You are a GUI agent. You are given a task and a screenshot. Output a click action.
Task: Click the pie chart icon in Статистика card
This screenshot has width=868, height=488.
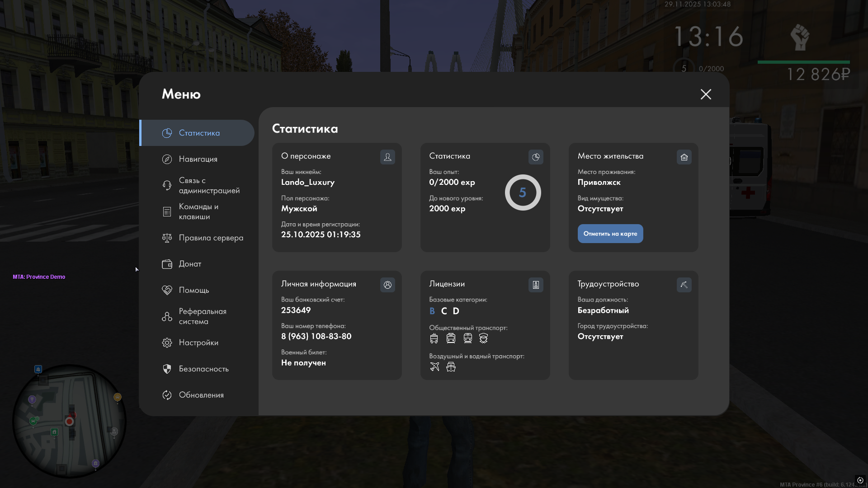pyautogui.click(x=536, y=157)
